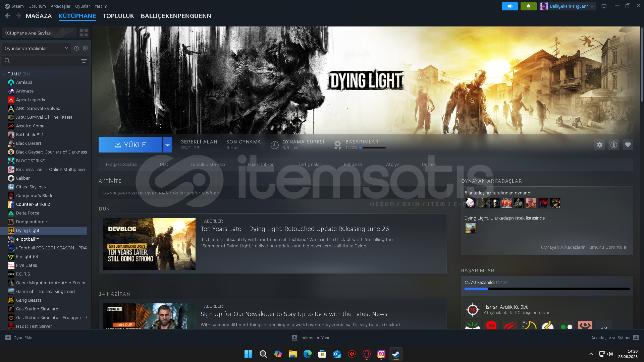
Task: Open Windows taskbar search
Action: [x=263, y=354]
